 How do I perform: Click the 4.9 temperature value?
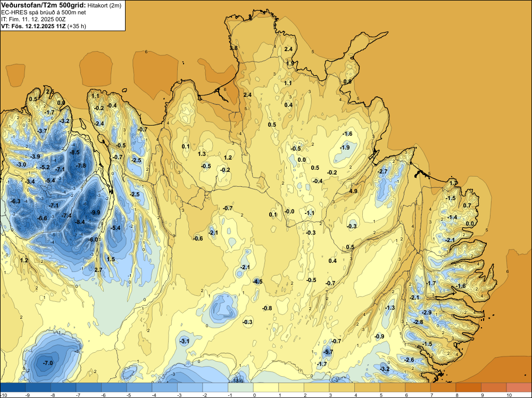pyautogui.click(x=353, y=191)
